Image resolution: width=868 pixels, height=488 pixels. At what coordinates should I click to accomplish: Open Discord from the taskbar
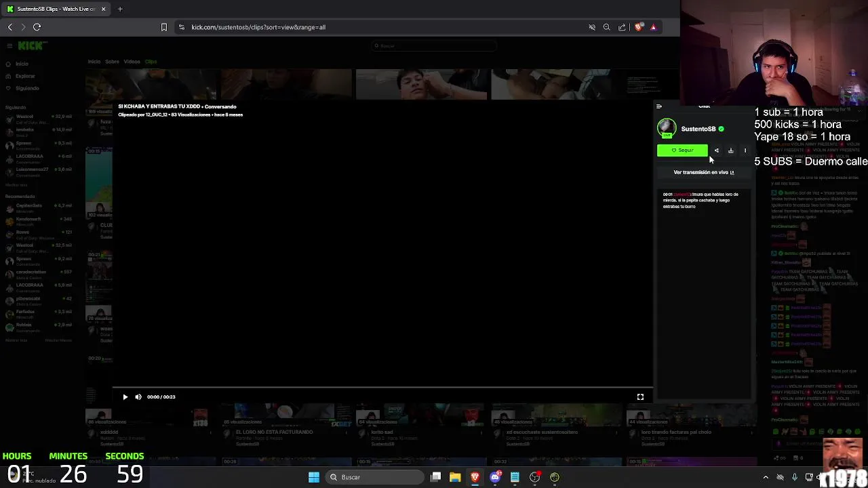point(495,477)
